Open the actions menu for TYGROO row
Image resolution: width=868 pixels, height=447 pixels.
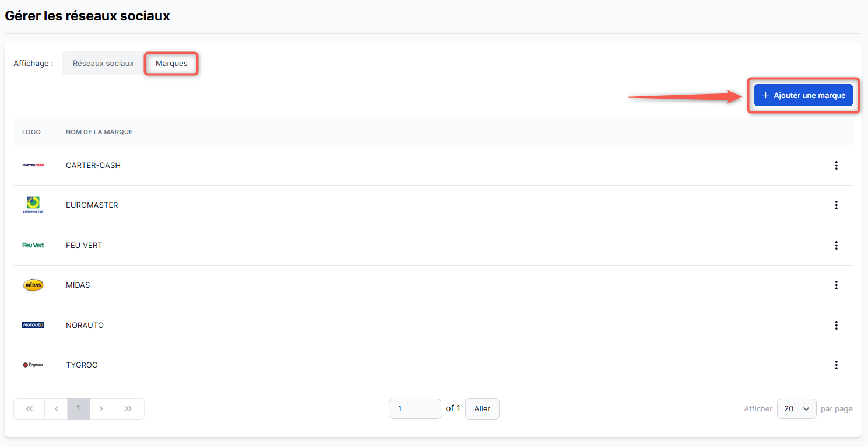836,365
